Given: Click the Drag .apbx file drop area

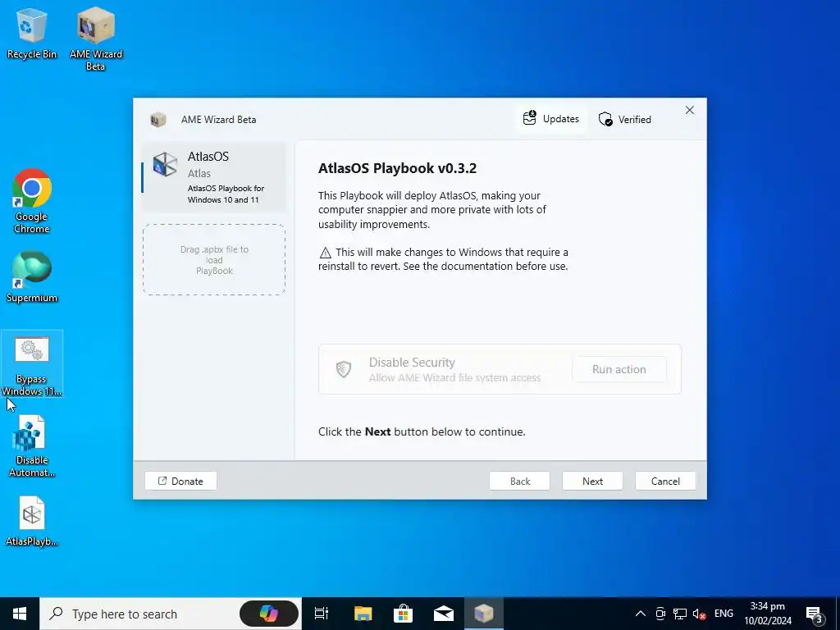Looking at the screenshot, I should (x=214, y=260).
